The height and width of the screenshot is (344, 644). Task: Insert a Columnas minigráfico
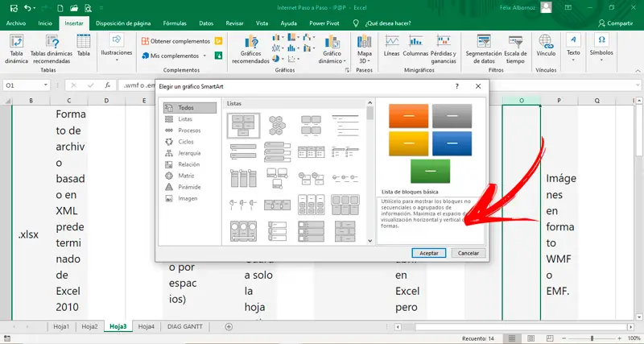pos(415,46)
